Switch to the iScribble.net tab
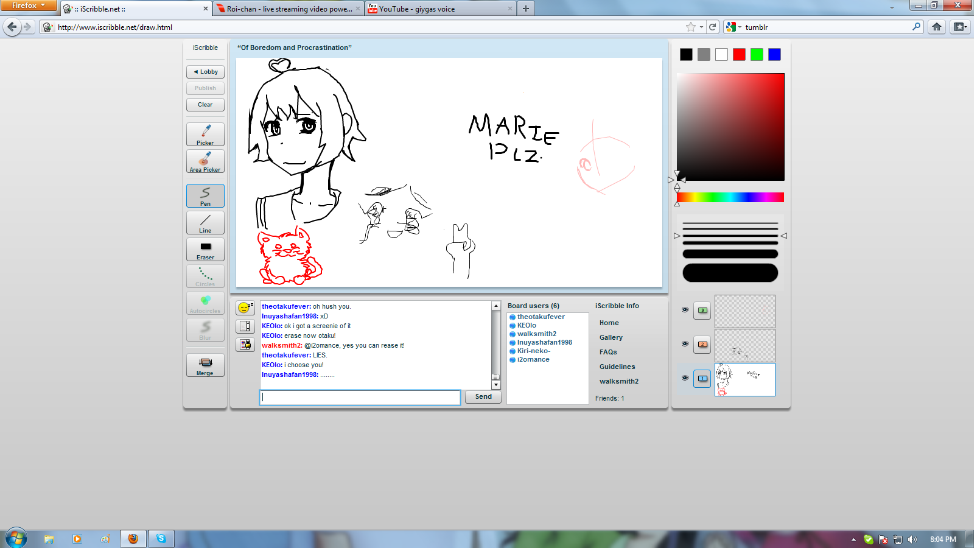980x548 pixels. click(136, 9)
